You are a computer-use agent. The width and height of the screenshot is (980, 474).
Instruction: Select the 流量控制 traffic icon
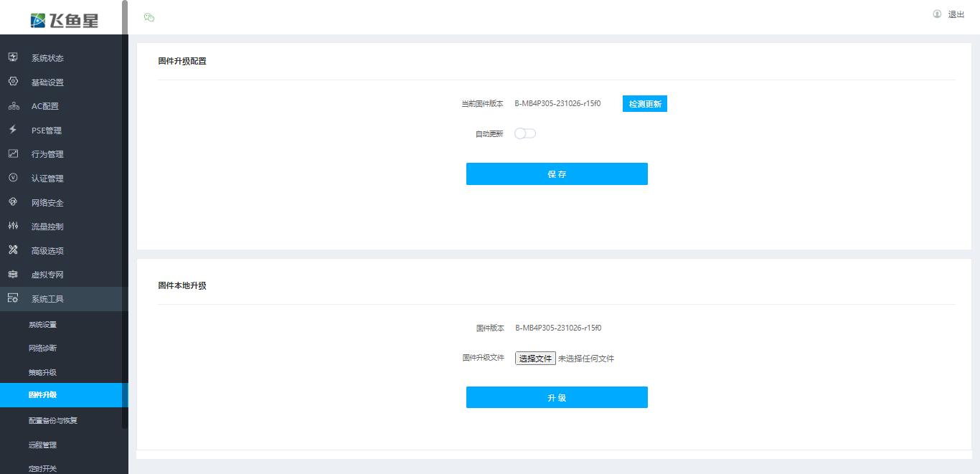click(13, 226)
